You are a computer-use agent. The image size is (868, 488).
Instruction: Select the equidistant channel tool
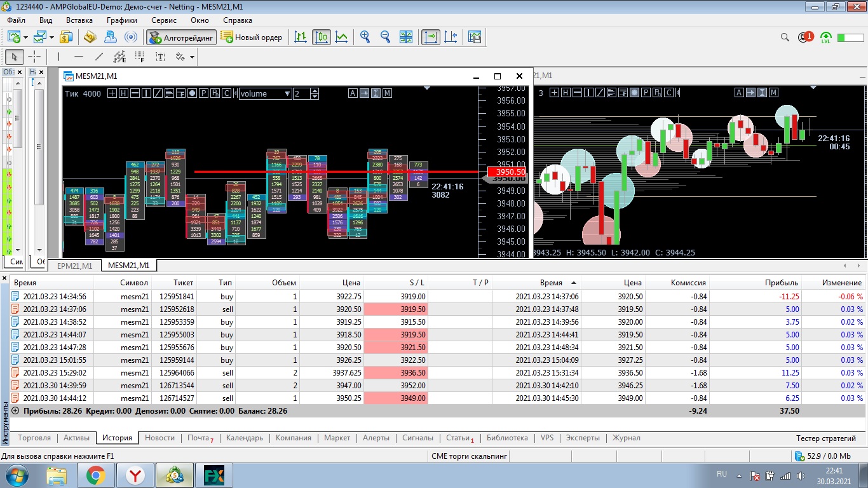(x=119, y=57)
